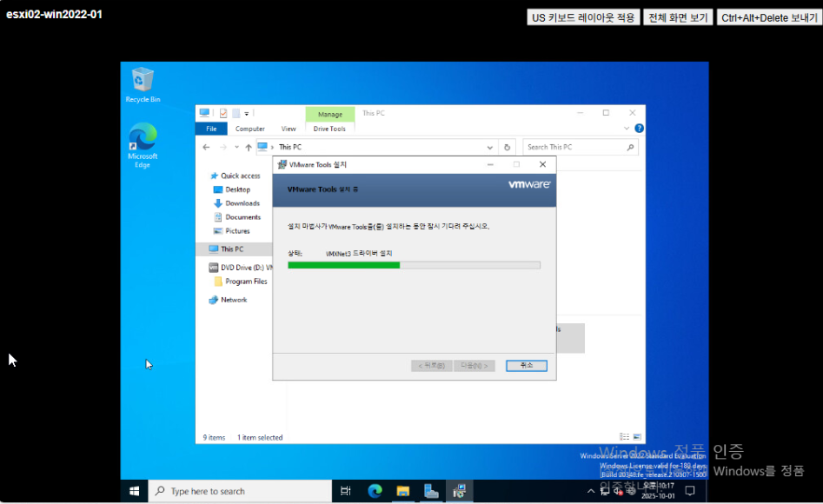
Task: Click the Properties quick access toolbar icon
Action: pyautogui.click(x=223, y=113)
